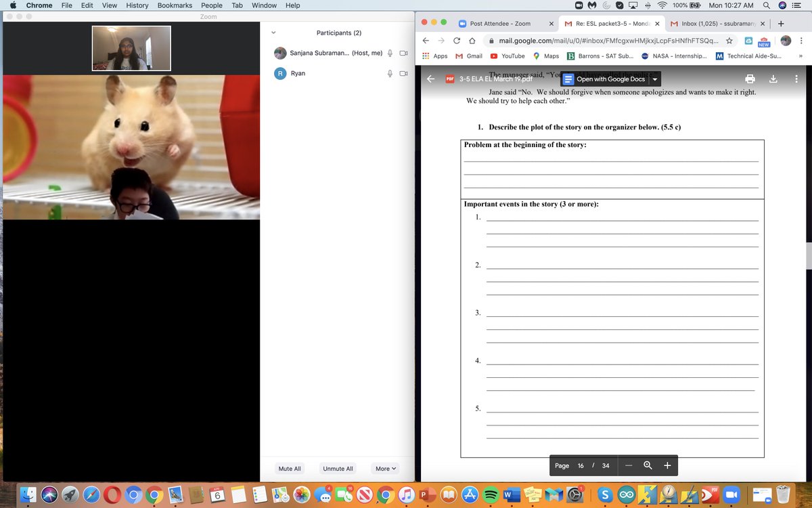Open the Chrome application menu
Screen dimensions: 812x508
[x=39, y=5]
